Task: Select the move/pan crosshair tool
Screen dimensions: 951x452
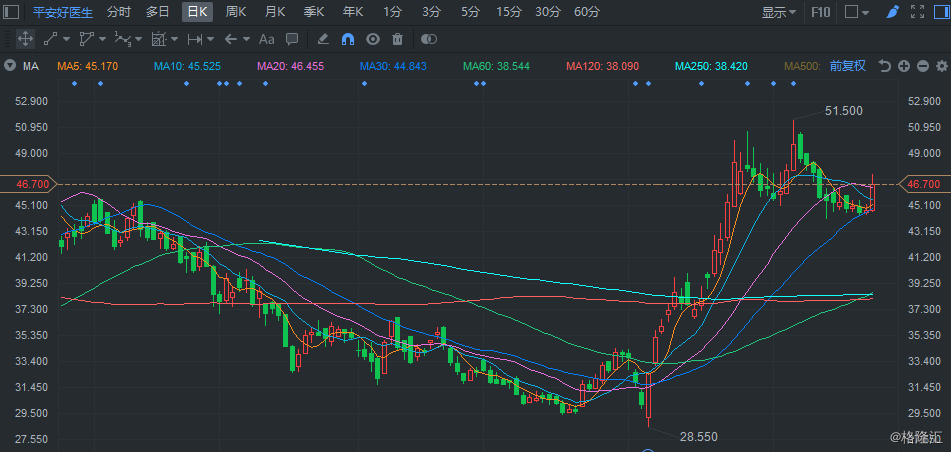Action: 25,39
